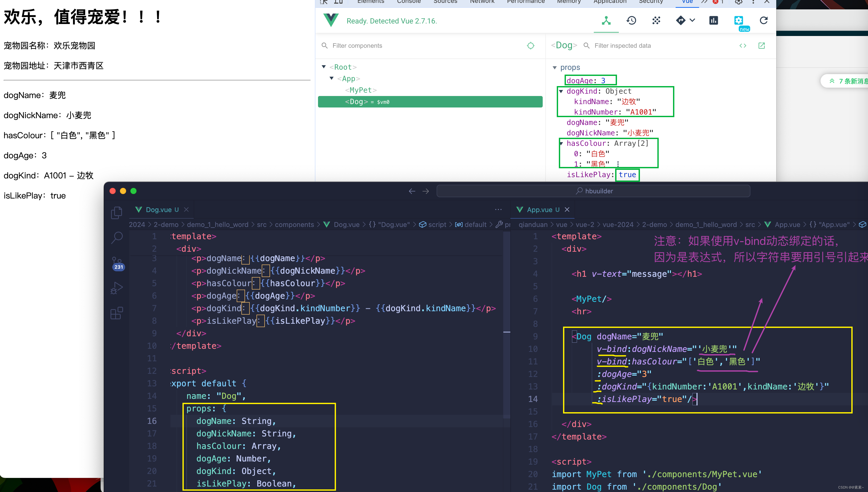The height and width of the screenshot is (492, 868).
Task: Open components breadcrumb in Dog.vue path
Action: [294, 224]
